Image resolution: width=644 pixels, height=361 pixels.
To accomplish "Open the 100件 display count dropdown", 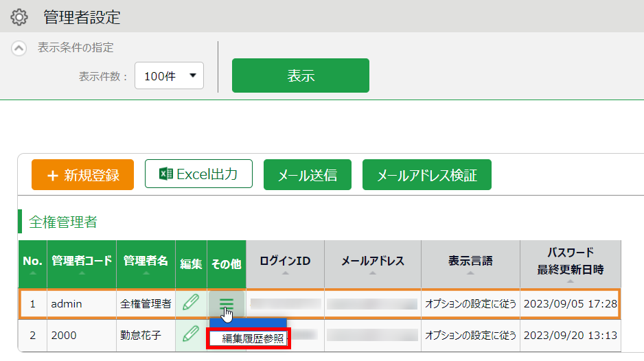I will 170,76.
